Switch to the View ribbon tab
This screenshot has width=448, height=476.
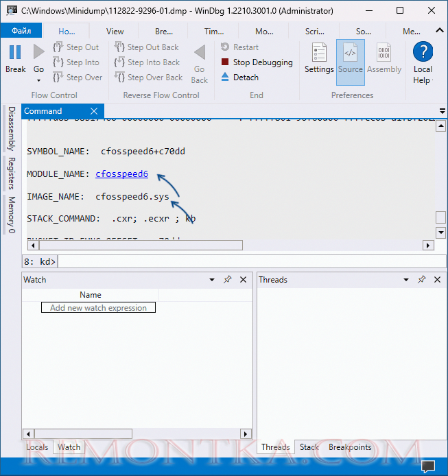pos(115,32)
